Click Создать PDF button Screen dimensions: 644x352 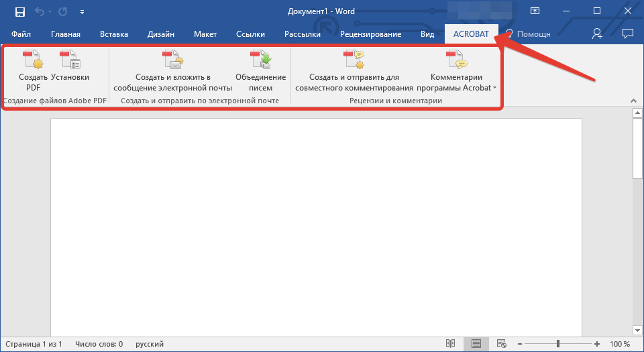[34, 70]
